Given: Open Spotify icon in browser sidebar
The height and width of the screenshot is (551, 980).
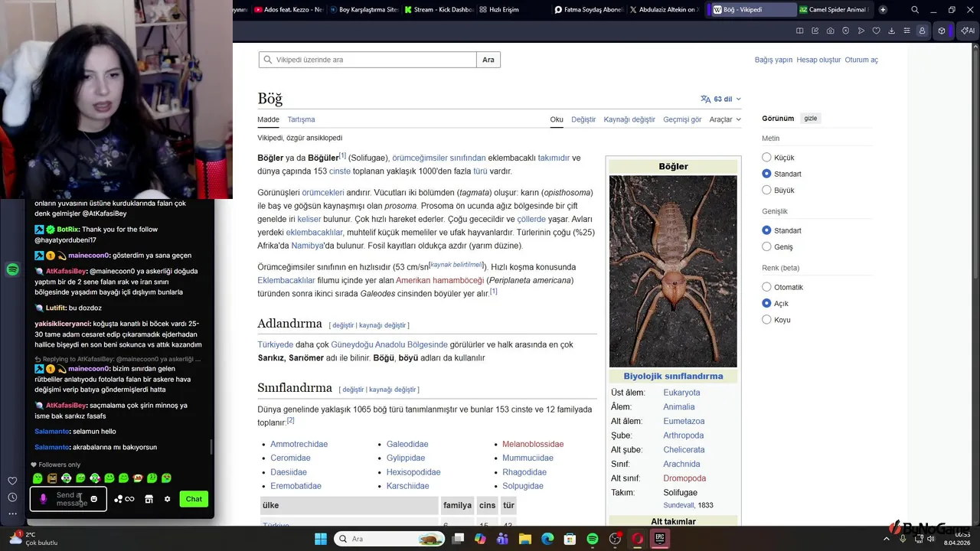Looking at the screenshot, I should point(12,269).
